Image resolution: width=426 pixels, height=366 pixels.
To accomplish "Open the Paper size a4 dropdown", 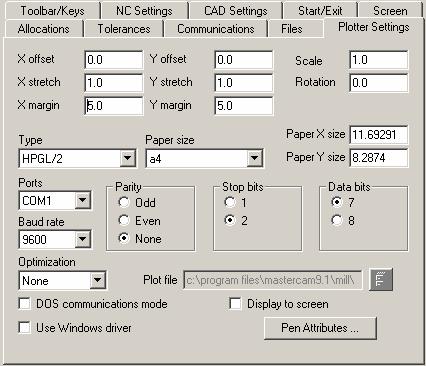I will pos(255,158).
